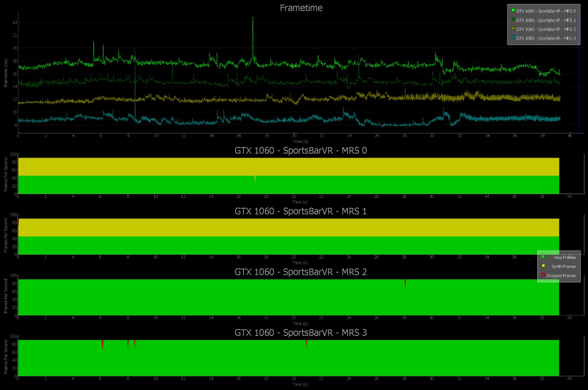Click the yellow dip in the MRS 0 chart

[255, 179]
